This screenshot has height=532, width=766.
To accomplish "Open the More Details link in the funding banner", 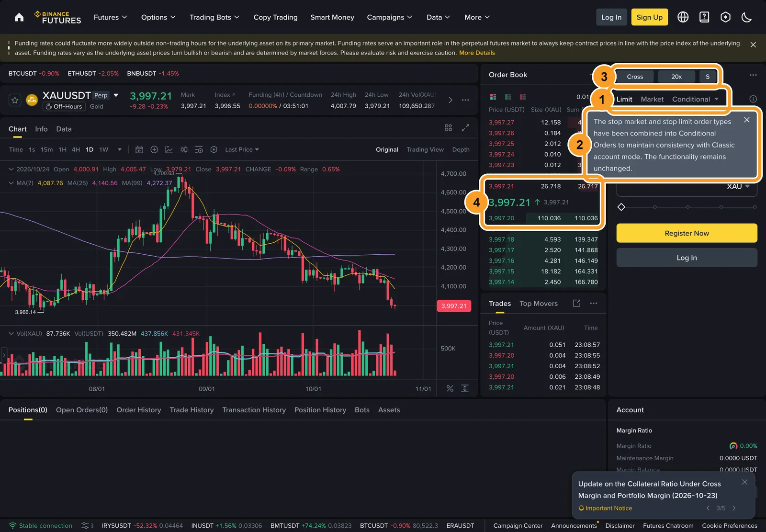I will tap(477, 53).
